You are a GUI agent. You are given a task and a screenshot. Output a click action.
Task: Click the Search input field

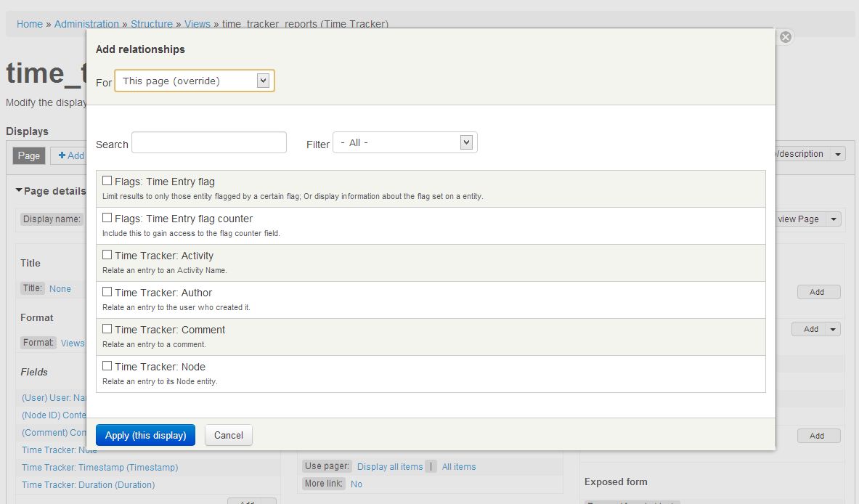pyautogui.click(x=208, y=142)
